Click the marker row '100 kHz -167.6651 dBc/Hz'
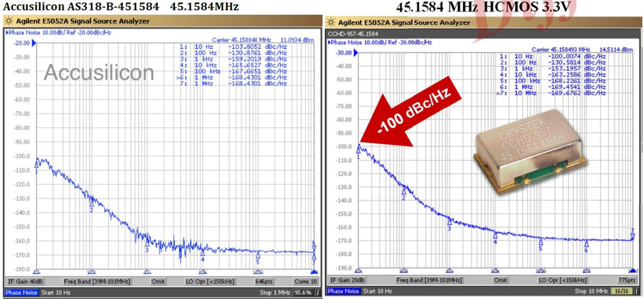The image size is (644, 299). pyautogui.click(x=233, y=71)
